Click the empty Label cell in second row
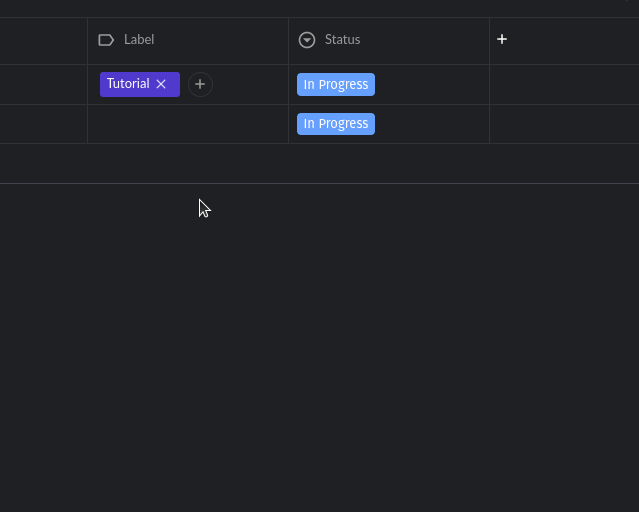 [x=188, y=124]
